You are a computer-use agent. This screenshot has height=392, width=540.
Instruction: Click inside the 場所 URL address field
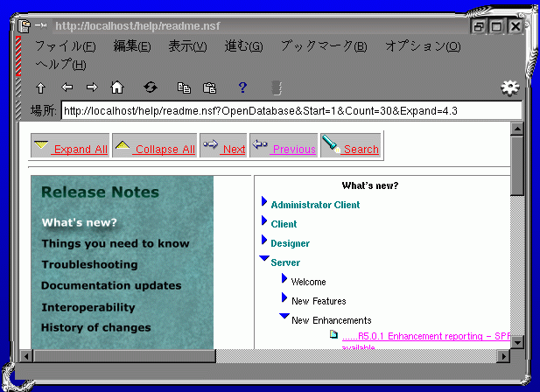[x=291, y=111]
